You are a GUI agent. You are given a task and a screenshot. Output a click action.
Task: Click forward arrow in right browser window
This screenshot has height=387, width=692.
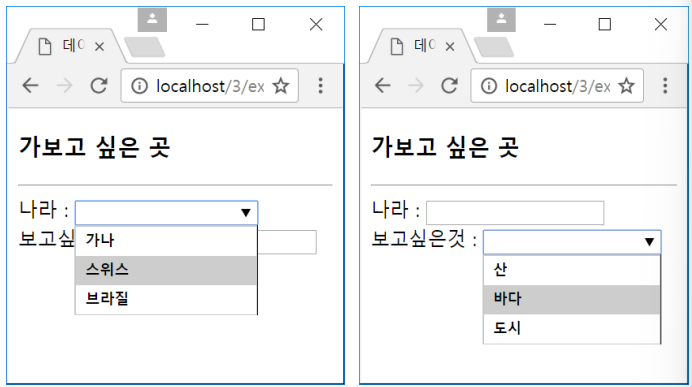coord(416,86)
